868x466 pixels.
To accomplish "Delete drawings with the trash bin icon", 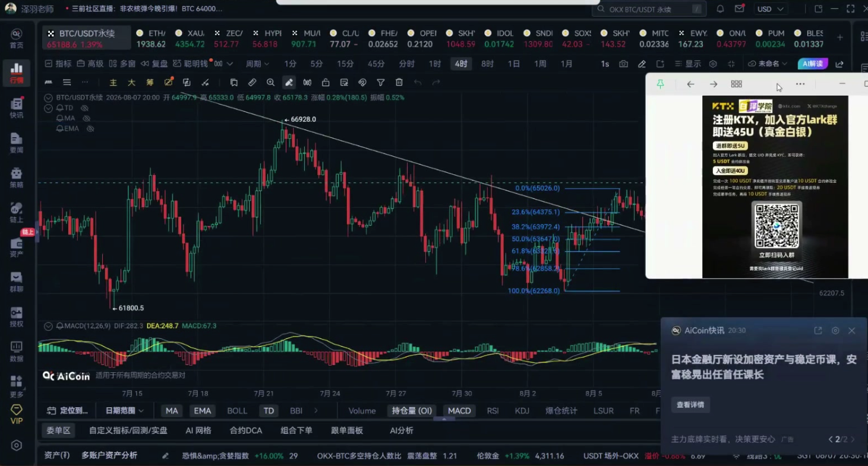I will [x=399, y=83].
